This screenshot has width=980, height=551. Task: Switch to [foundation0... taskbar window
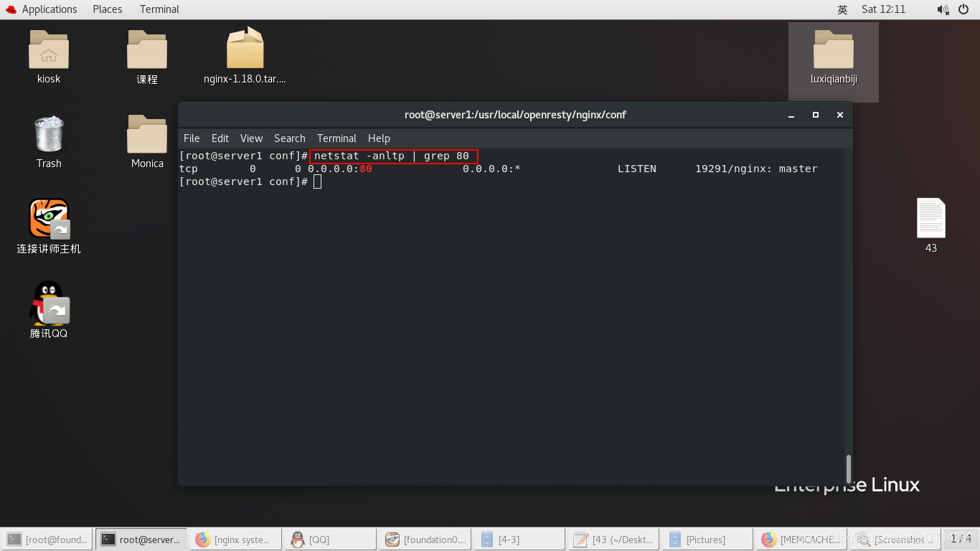[424, 540]
